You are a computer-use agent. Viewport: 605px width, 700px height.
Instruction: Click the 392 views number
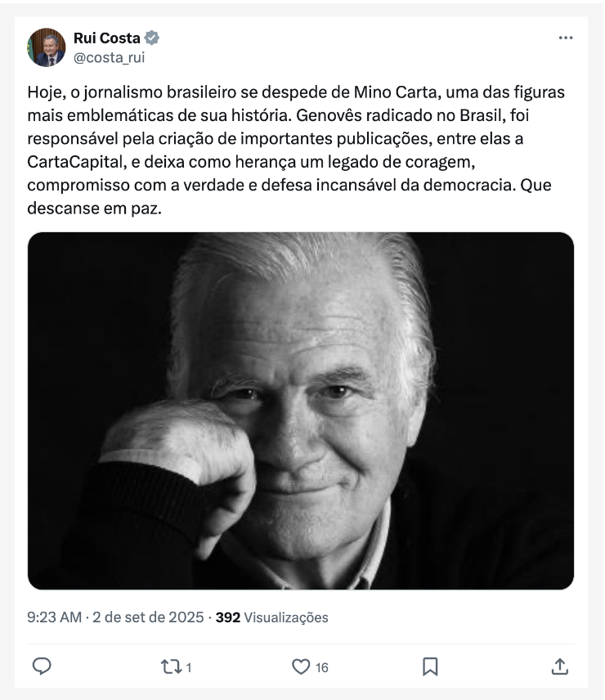[227, 617]
